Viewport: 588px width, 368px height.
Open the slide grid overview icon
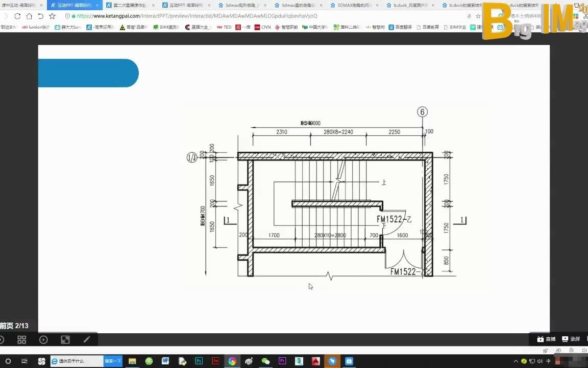[x=21, y=339]
